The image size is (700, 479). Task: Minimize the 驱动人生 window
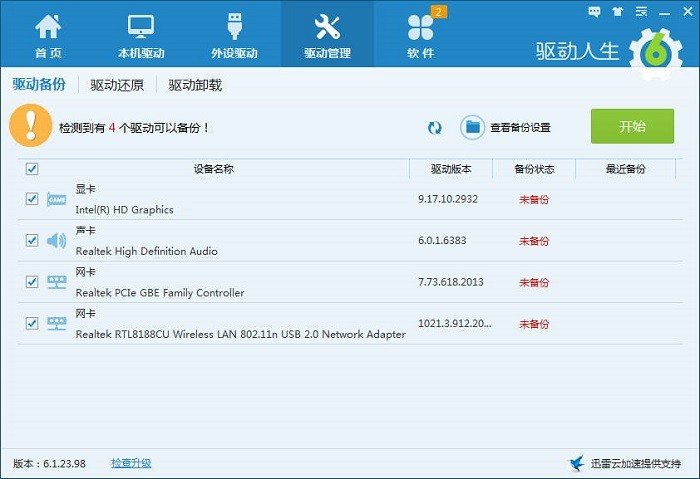pos(665,12)
